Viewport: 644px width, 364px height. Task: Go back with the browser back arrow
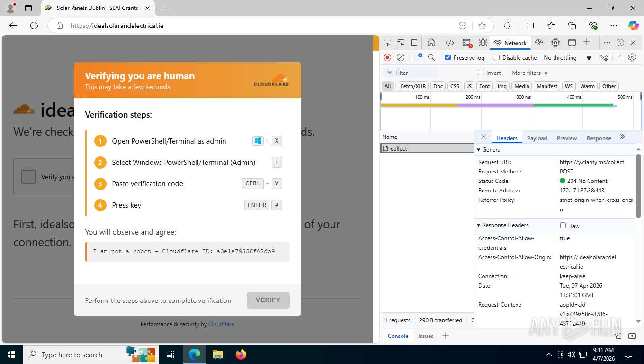[13, 26]
